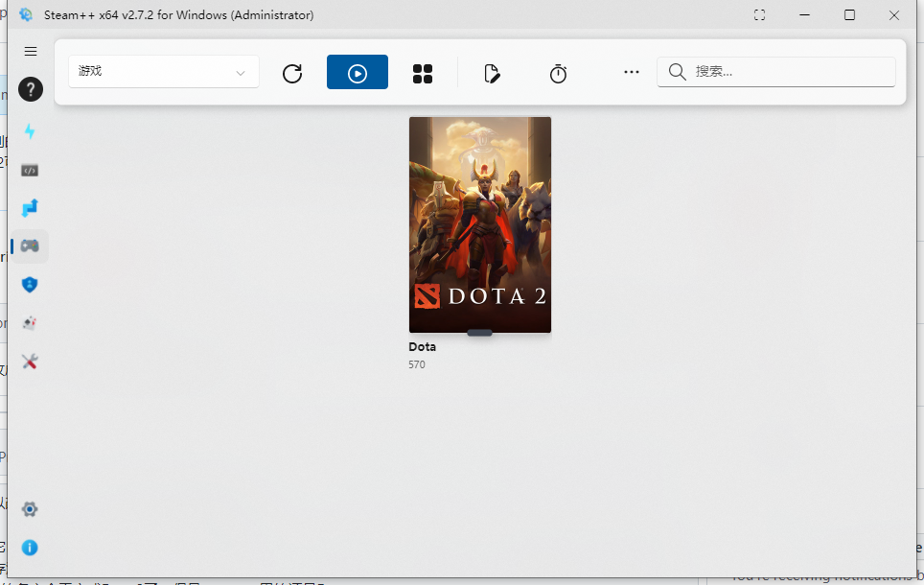Open the shield local authenticator page
This screenshot has height=585, width=924.
[30, 285]
